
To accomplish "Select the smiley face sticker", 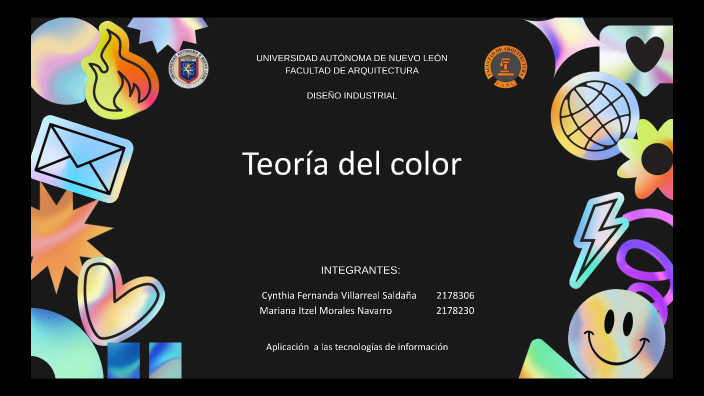I will 616,334.
